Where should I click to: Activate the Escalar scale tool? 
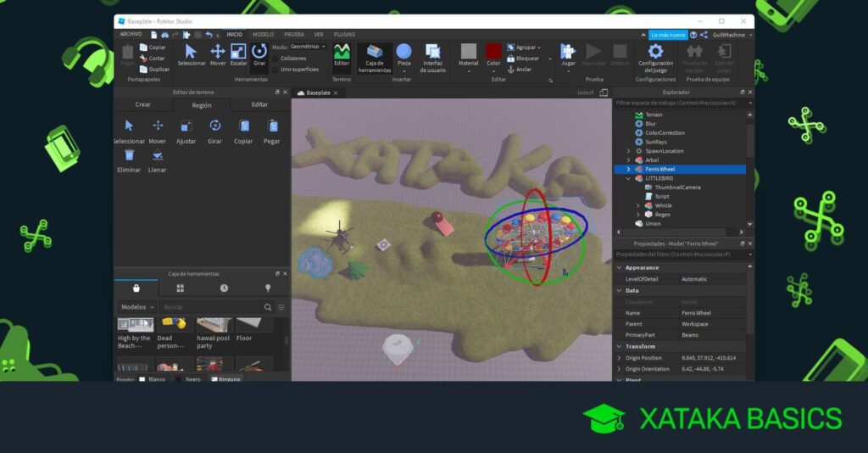coord(238,54)
